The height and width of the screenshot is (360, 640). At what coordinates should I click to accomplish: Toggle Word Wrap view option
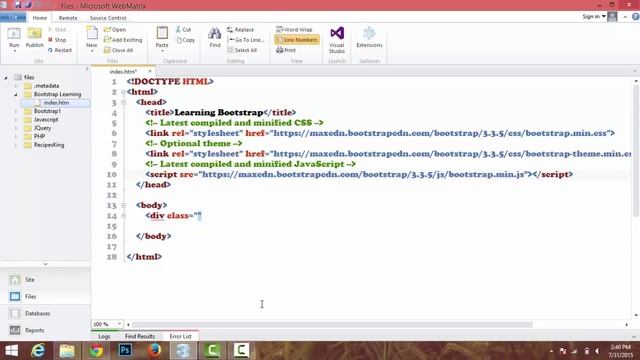pyautogui.click(x=294, y=29)
